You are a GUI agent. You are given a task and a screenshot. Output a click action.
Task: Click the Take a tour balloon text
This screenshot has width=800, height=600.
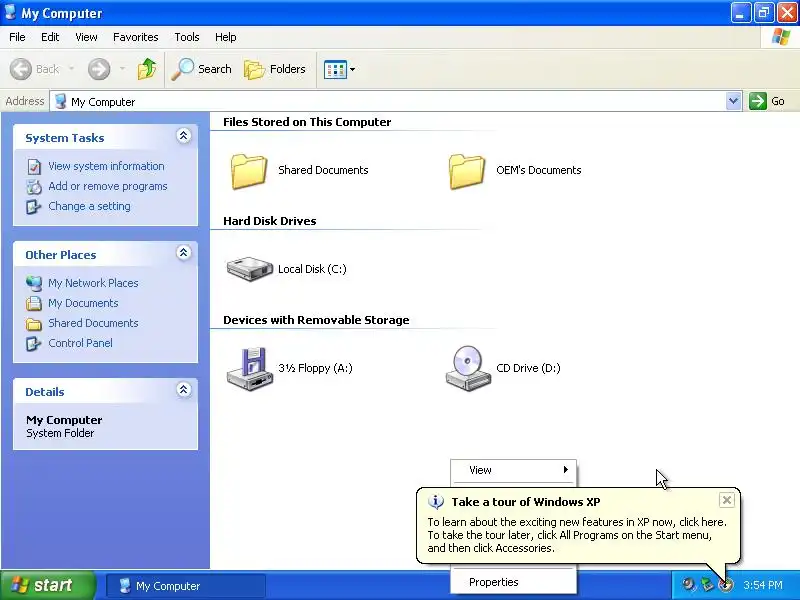(x=577, y=535)
